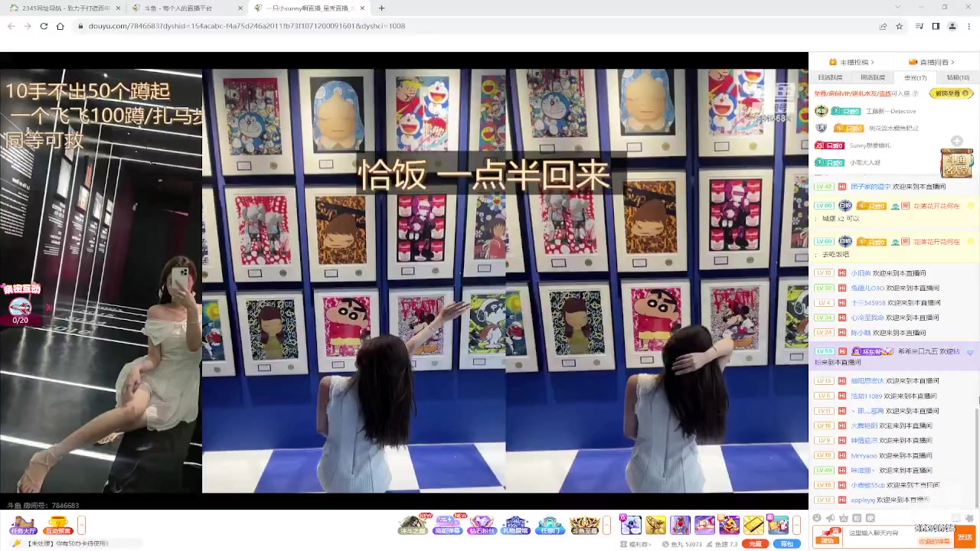Viewport: 980px width, 551px height.
Task: Select the 日活跃度 tab
Action: [x=830, y=77]
